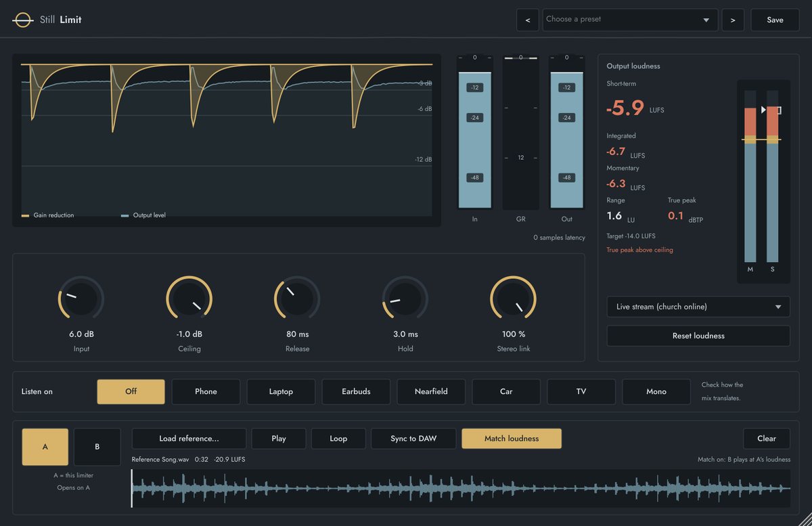Clear the loaded reference

767,439
